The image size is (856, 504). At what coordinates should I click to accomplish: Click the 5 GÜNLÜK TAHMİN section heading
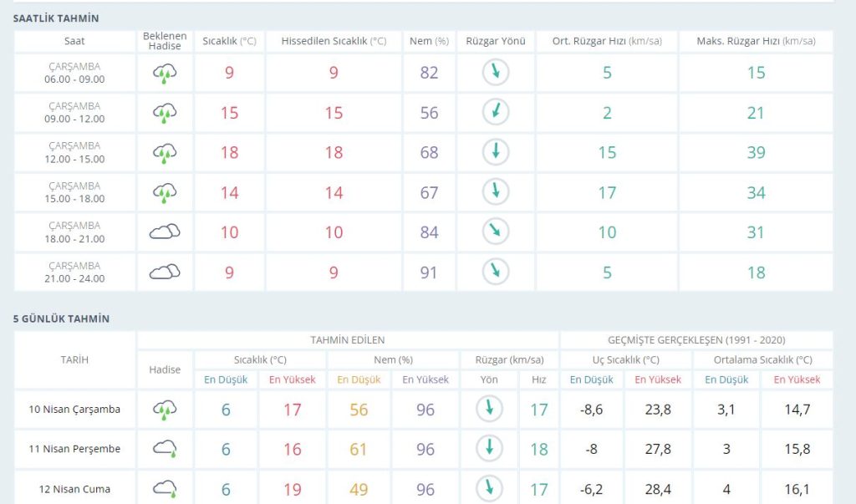pyautogui.click(x=61, y=318)
